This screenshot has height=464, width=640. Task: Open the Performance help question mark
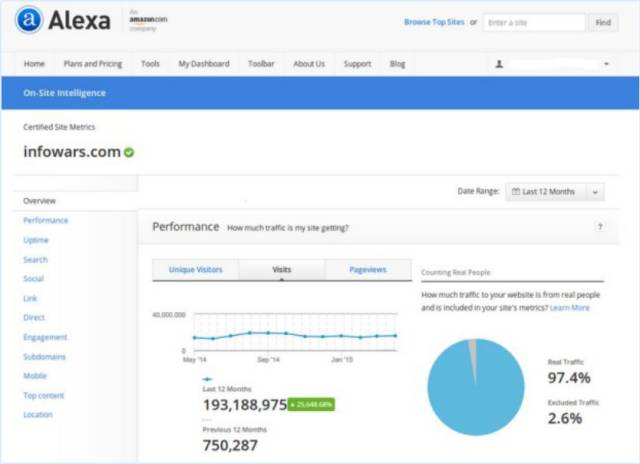pyautogui.click(x=600, y=226)
